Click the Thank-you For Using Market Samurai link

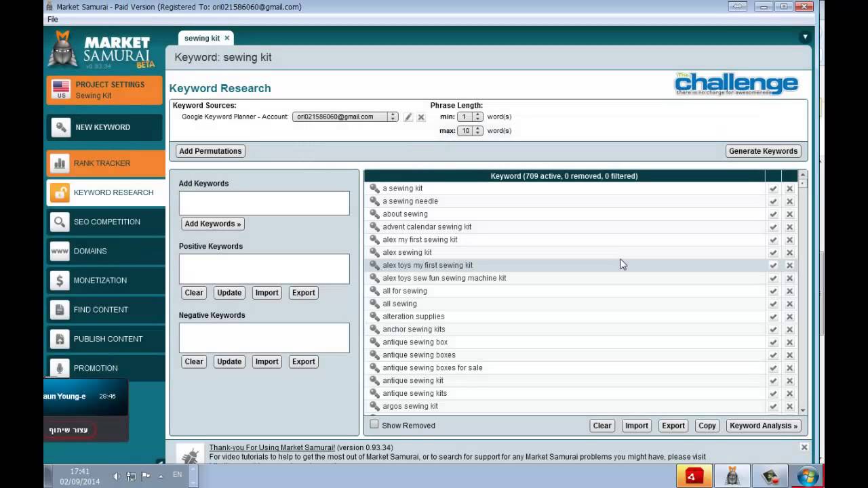click(x=272, y=447)
